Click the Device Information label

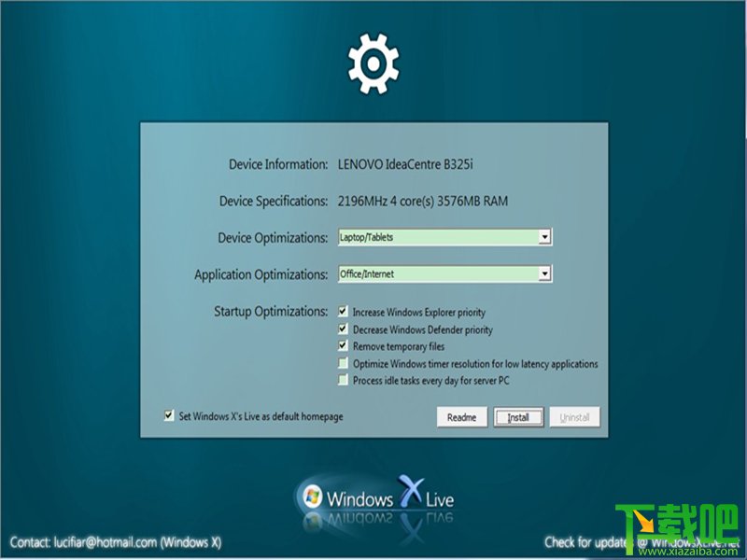[x=278, y=164]
